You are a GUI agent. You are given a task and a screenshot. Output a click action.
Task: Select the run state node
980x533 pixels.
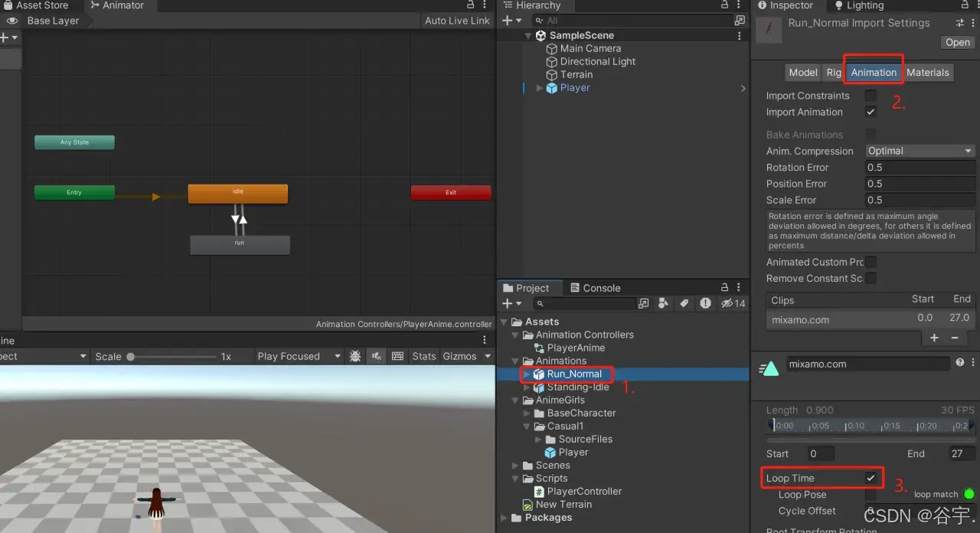coord(240,244)
